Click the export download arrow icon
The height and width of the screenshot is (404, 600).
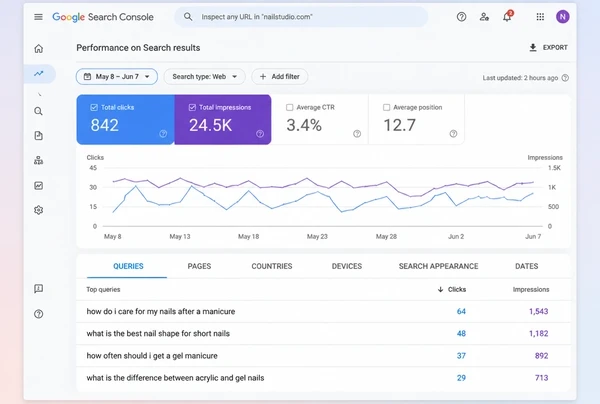(533, 47)
